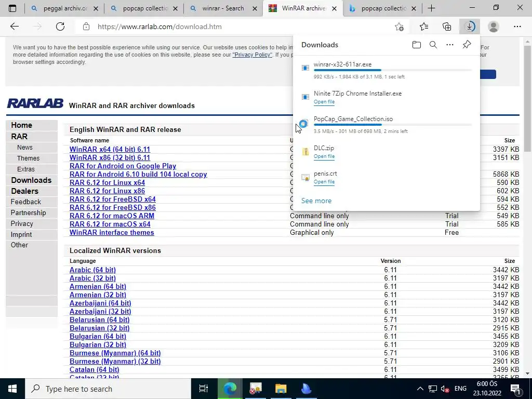Viewport: 532px width, 399px height.
Task: Click the RAR 6.12 for macOS ARM link
Action: [x=112, y=216]
